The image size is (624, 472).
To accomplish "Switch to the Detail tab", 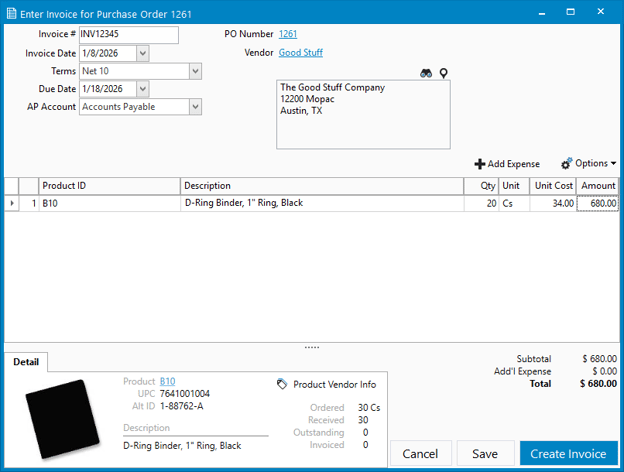I will coord(25,361).
